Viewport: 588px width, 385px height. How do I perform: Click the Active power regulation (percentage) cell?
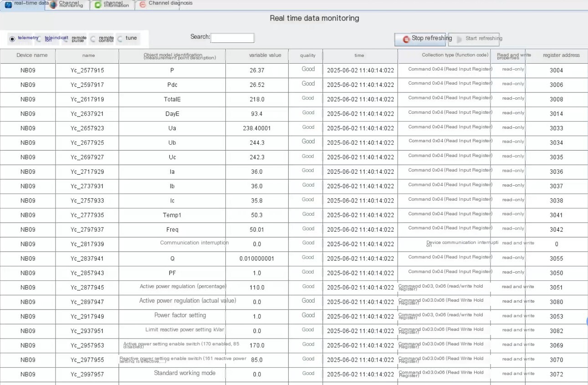pos(172,288)
